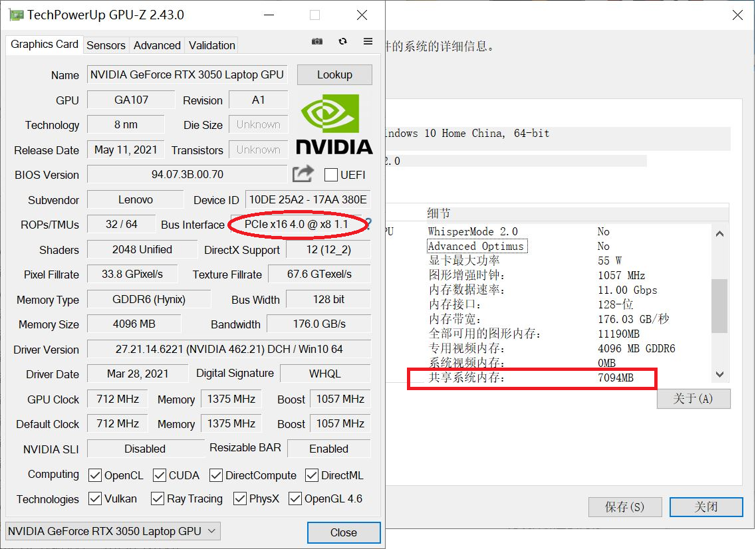The image size is (756, 549).
Task: Click the NVIDIA SLI Disabled field
Action: coord(145,449)
